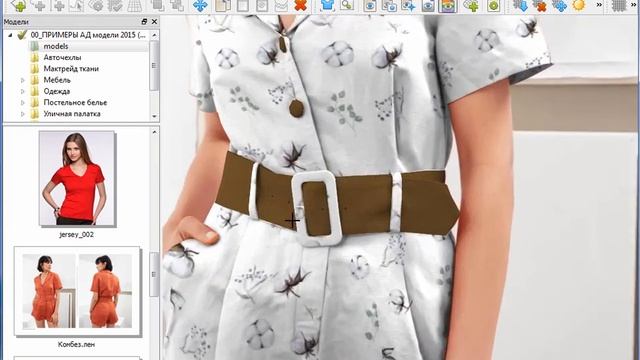Click the grayed perspective grid icon
Viewport: 640px width, 360px height.
pos(135,5)
